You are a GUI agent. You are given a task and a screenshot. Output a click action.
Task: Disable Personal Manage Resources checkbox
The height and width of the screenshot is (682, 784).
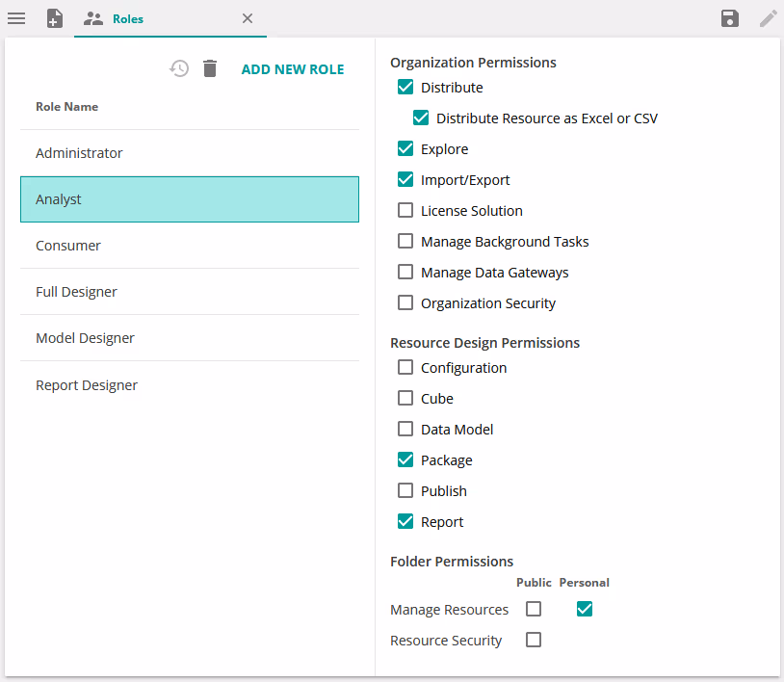584,609
